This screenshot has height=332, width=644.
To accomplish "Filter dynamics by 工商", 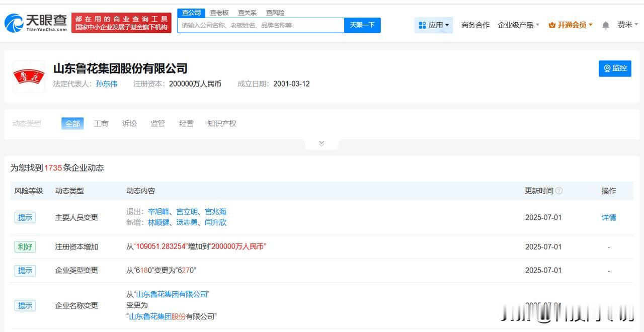I will coord(101,123).
